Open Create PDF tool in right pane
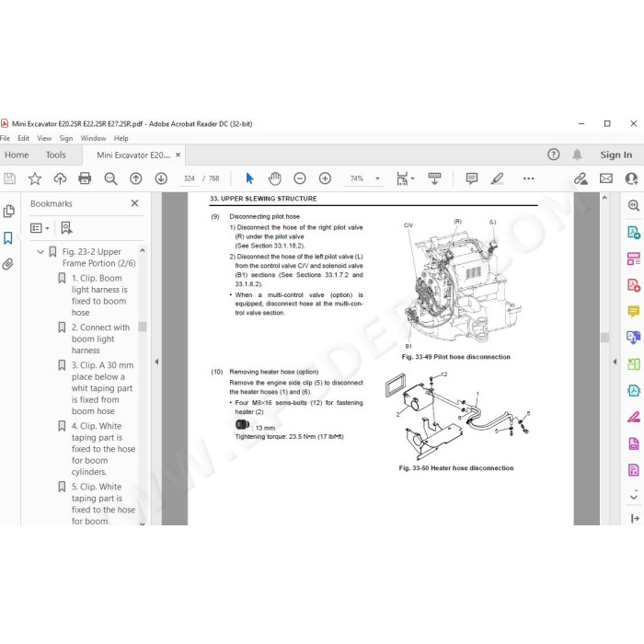Image resolution: width=644 pixels, height=644 pixels. pyautogui.click(x=633, y=285)
